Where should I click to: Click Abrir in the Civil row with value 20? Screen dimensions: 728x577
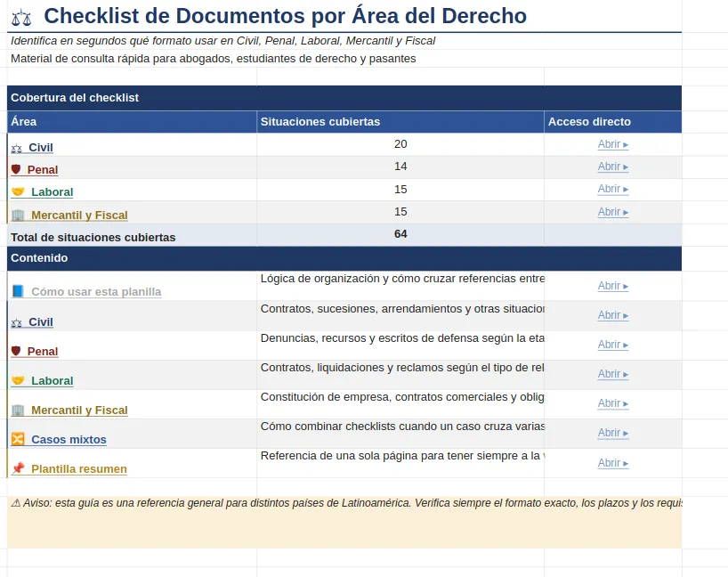click(x=613, y=144)
